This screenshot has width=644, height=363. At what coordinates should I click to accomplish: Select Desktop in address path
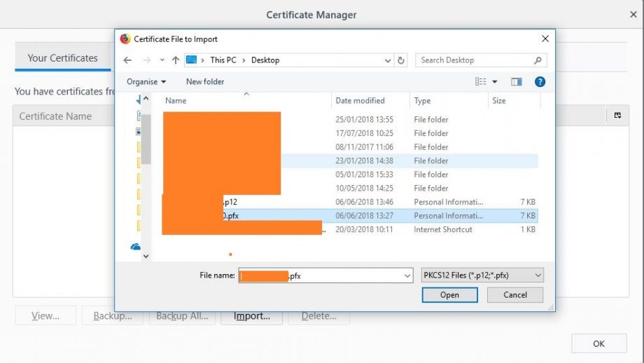pyautogui.click(x=265, y=60)
